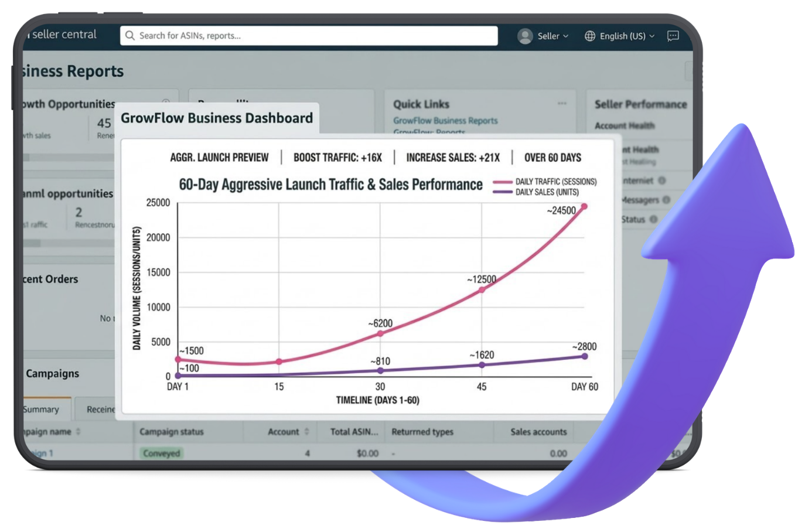Click the info icon beside Status
The image size is (805, 532).
pyautogui.click(x=653, y=219)
